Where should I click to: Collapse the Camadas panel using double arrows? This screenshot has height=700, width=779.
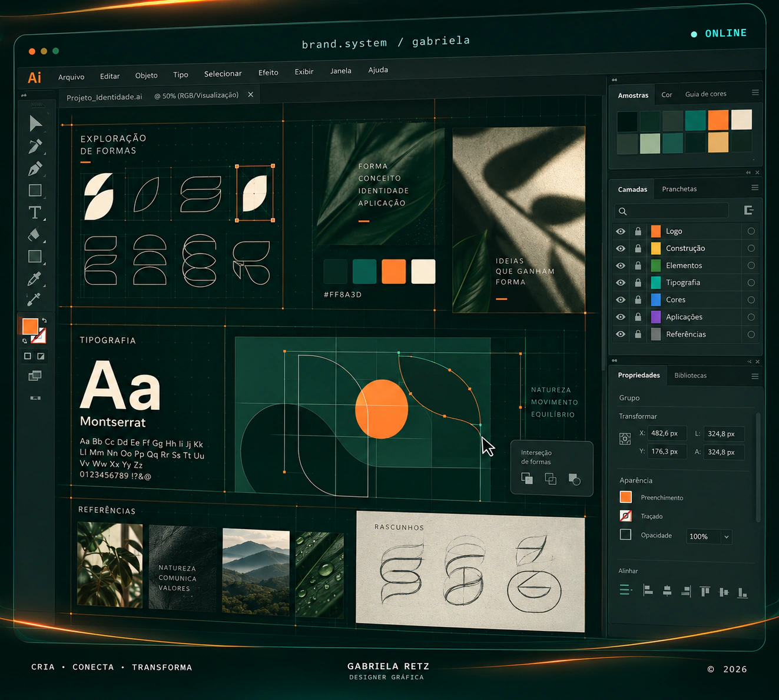(x=748, y=172)
